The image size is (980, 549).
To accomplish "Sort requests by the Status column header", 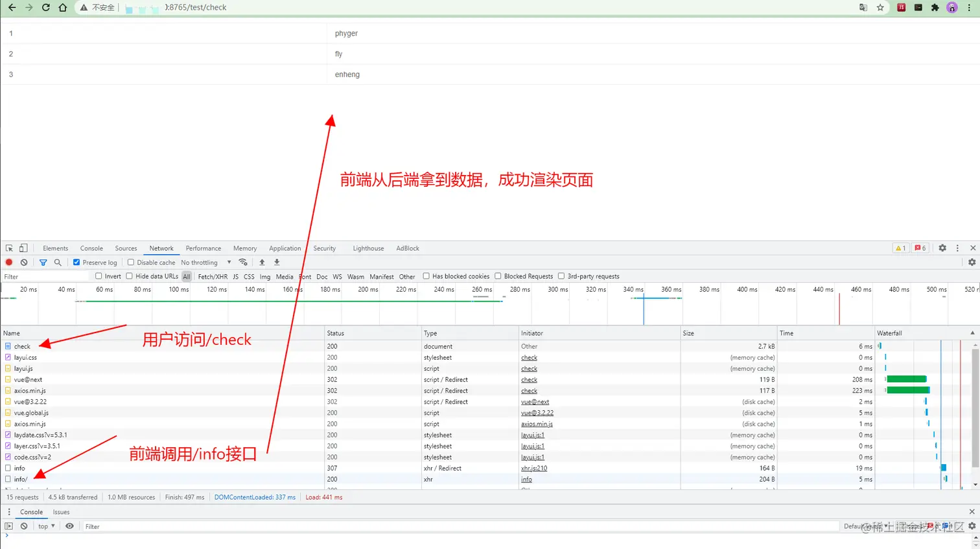I will 373,333.
